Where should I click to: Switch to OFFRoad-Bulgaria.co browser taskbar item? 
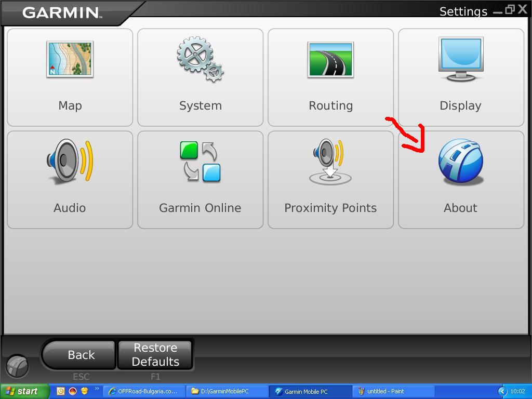pos(143,391)
